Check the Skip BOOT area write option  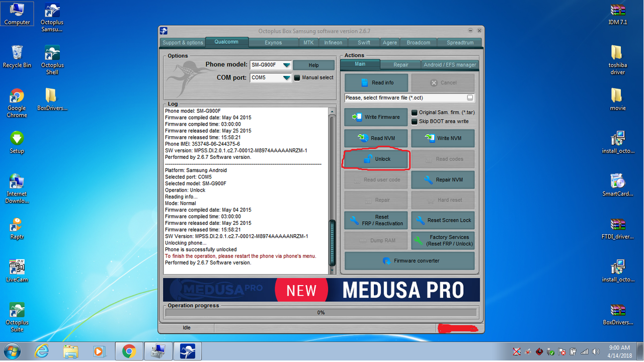pos(415,122)
